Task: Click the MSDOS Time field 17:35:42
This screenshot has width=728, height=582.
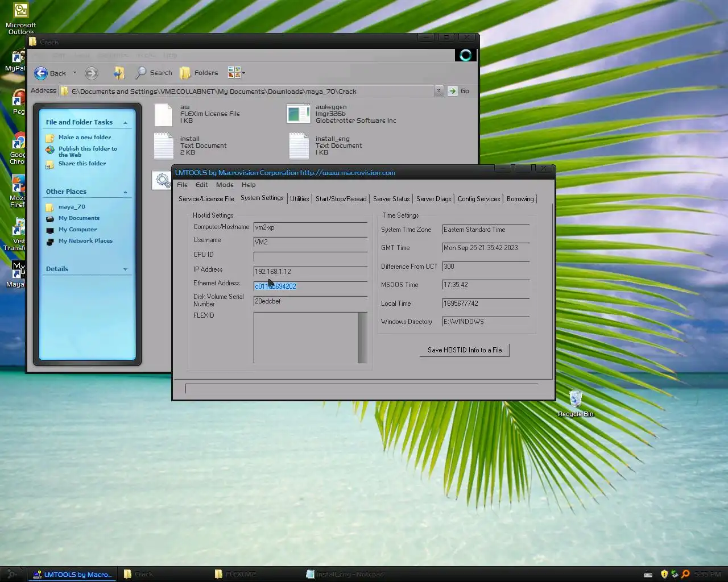Action: pyautogui.click(x=486, y=285)
